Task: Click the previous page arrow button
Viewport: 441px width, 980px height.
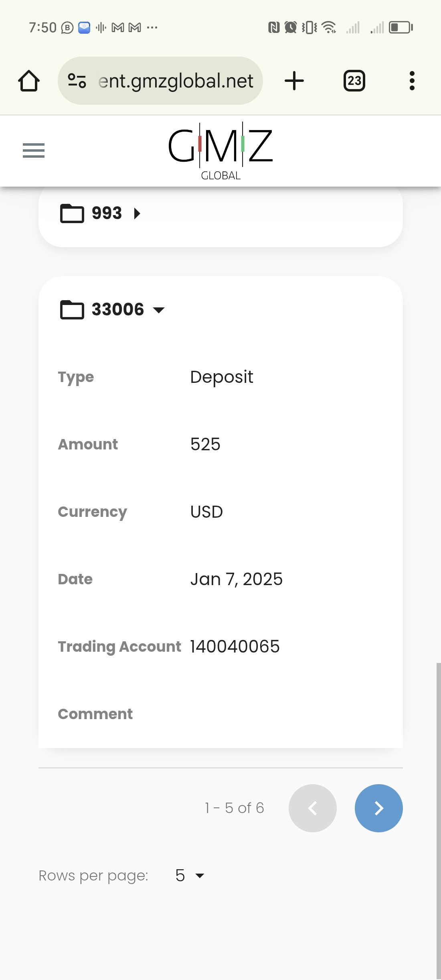Action: (312, 808)
